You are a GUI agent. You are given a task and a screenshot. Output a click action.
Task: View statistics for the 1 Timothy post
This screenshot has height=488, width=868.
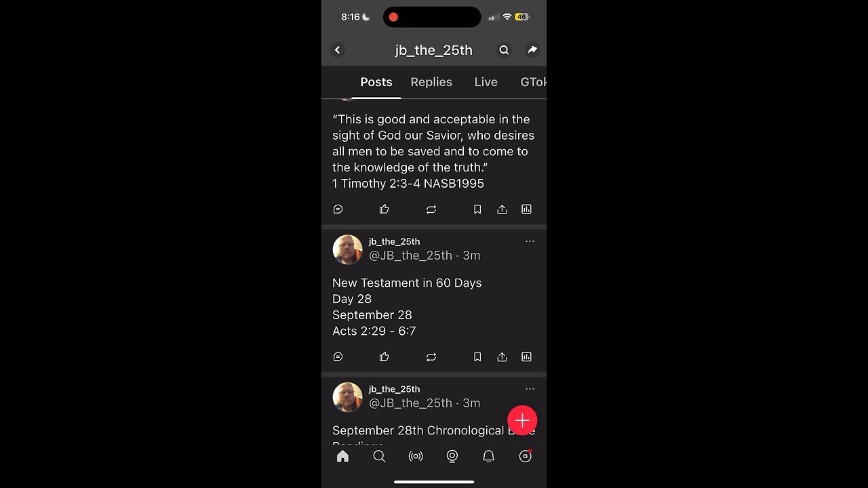click(526, 209)
